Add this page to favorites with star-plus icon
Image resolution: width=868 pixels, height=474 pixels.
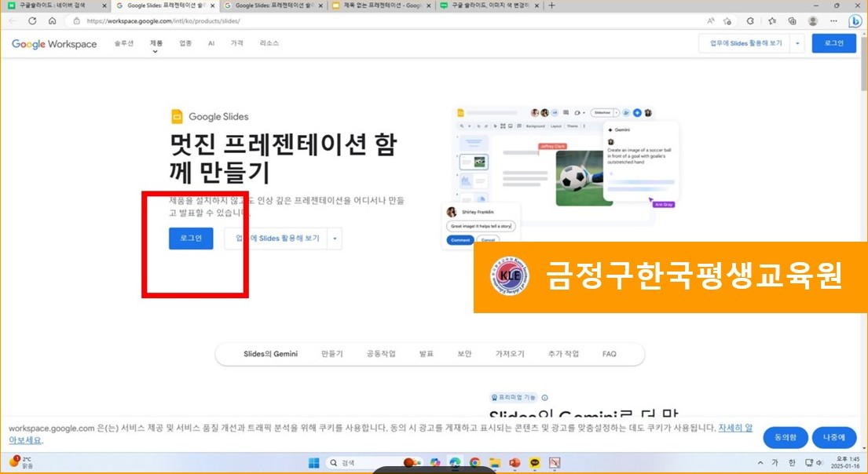(x=727, y=21)
